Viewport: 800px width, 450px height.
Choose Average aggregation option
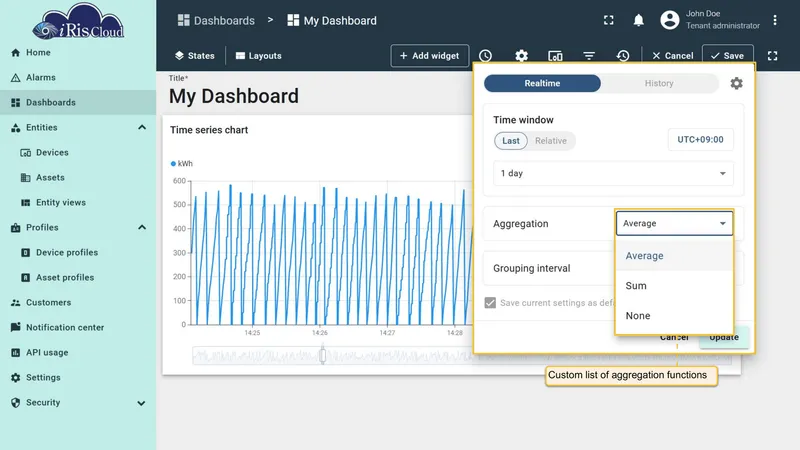pyautogui.click(x=674, y=256)
